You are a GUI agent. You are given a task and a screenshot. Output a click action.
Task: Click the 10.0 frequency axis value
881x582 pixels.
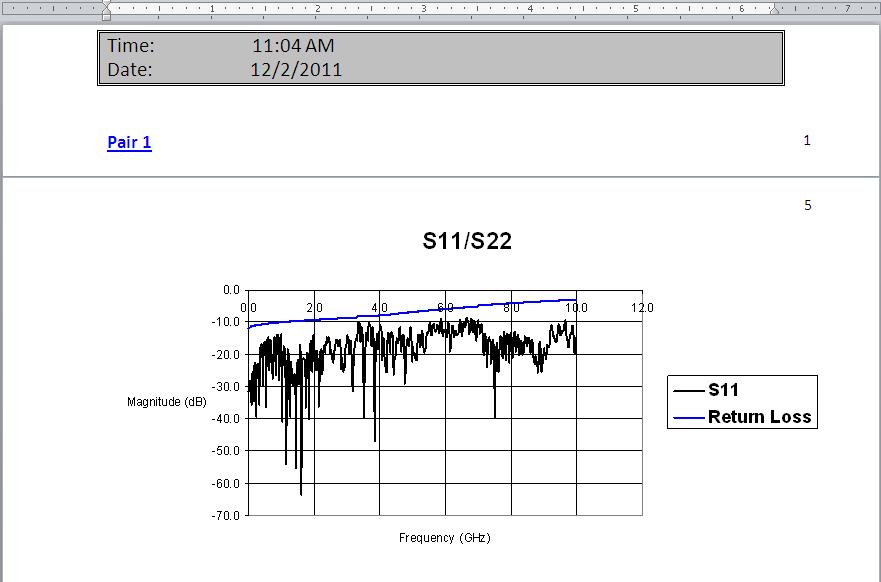(x=576, y=307)
